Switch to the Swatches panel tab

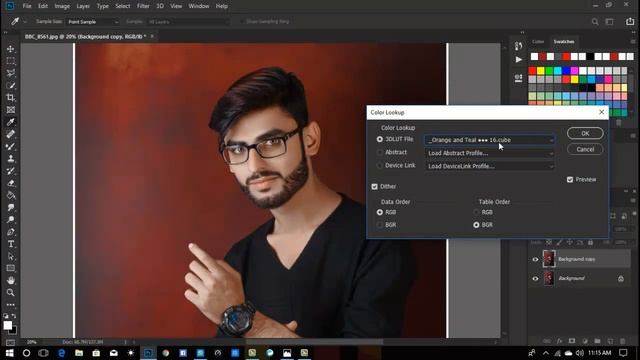564,42
